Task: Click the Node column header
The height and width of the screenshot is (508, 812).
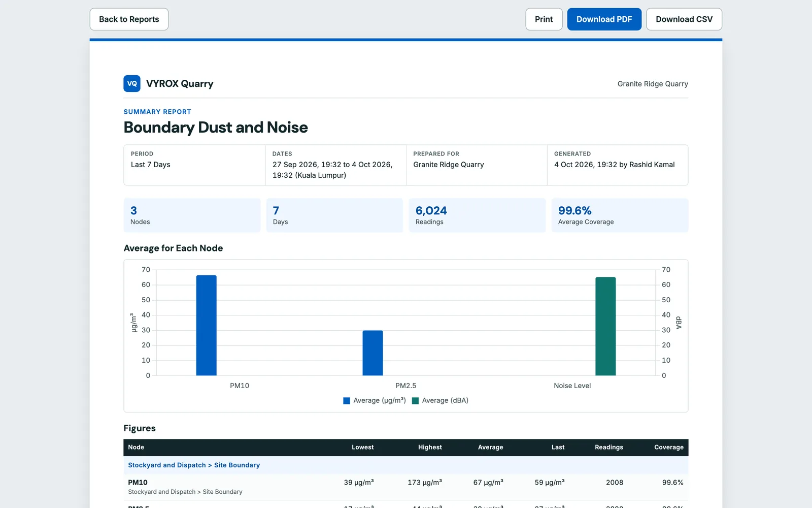Action: coord(136,447)
